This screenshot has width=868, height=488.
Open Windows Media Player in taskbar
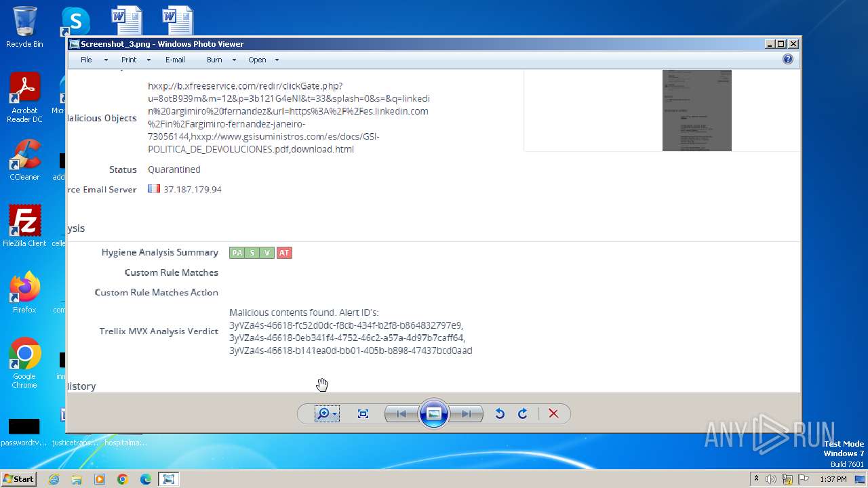pos(100,479)
